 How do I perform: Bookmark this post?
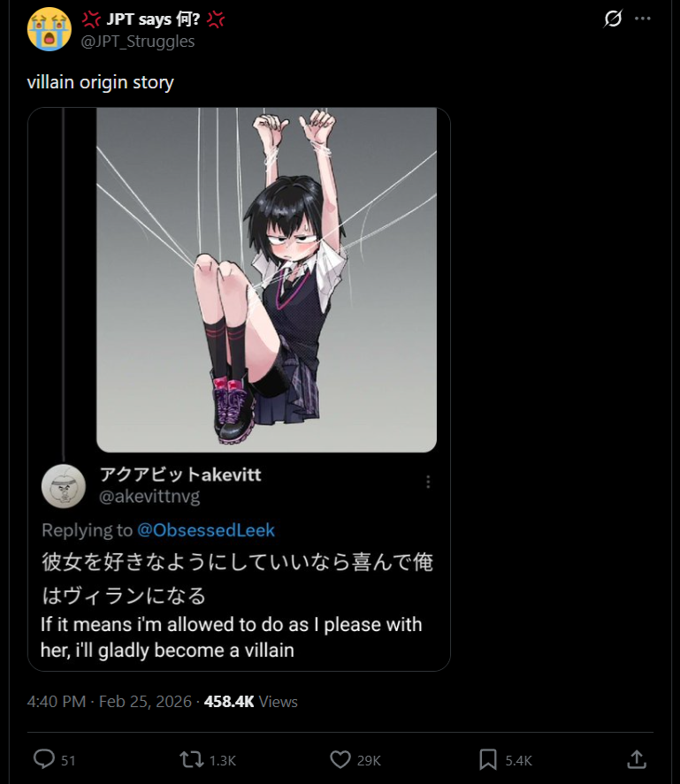click(x=488, y=759)
